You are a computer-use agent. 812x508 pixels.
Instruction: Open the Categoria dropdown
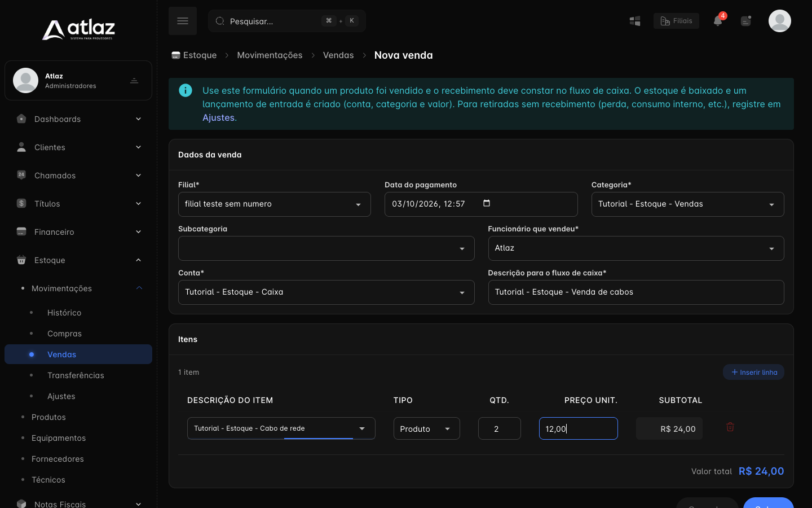pos(687,204)
